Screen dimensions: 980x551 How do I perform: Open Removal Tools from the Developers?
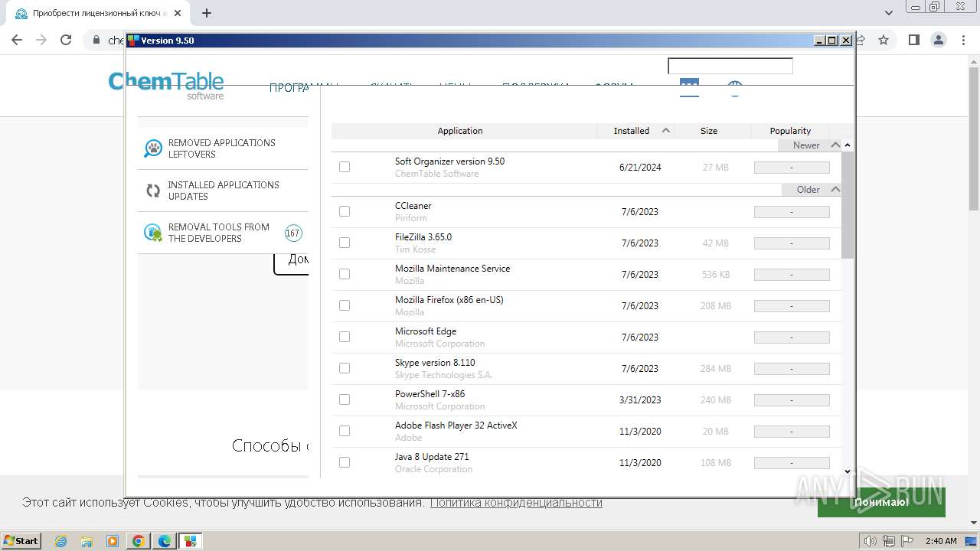[x=223, y=233]
